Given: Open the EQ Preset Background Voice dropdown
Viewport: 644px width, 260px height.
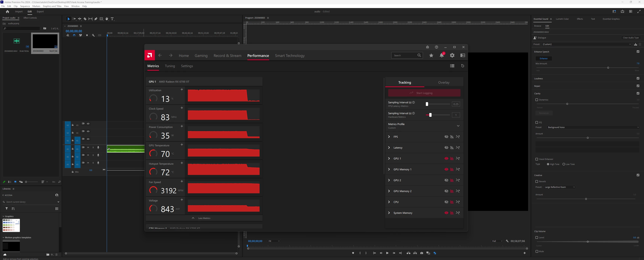Looking at the screenshot, I should coord(593,127).
